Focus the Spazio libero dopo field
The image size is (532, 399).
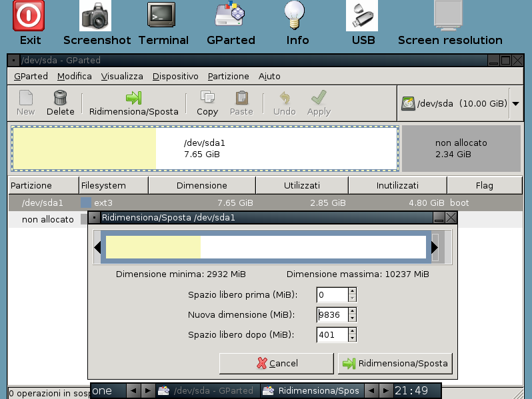click(332, 334)
